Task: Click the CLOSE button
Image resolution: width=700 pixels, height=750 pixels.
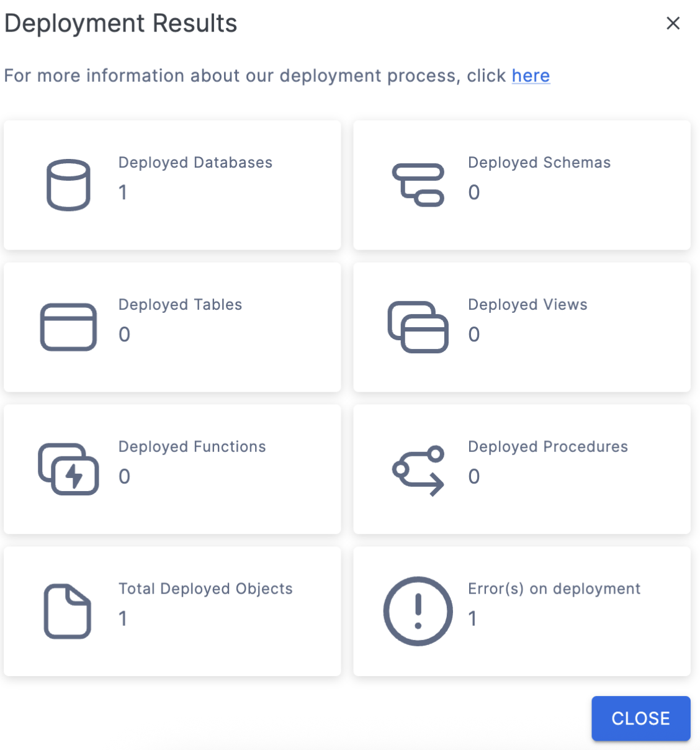Action: click(x=640, y=718)
